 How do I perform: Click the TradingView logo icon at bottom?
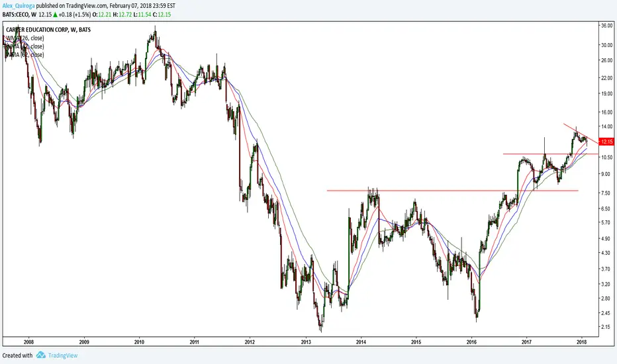pyautogui.click(x=41, y=355)
